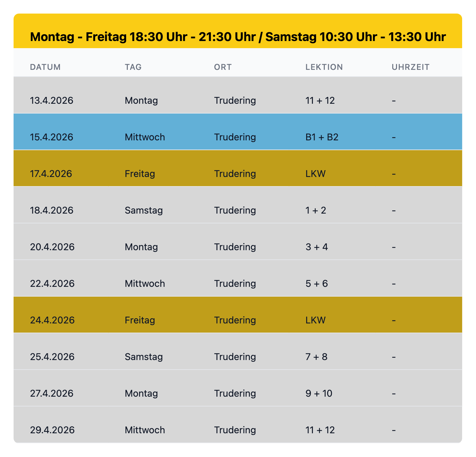Image resolution: width=476 pixels, height=457 pixels.
Task: Click the blue row's B1 + B2 lesson
Action: pos(322,137)
